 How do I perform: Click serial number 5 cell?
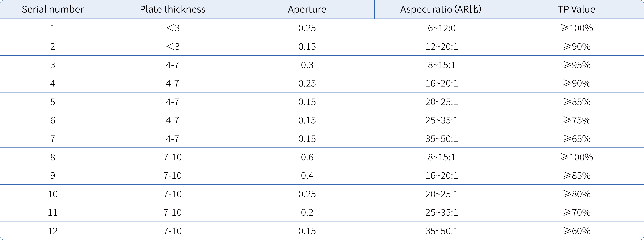[52, 102]
